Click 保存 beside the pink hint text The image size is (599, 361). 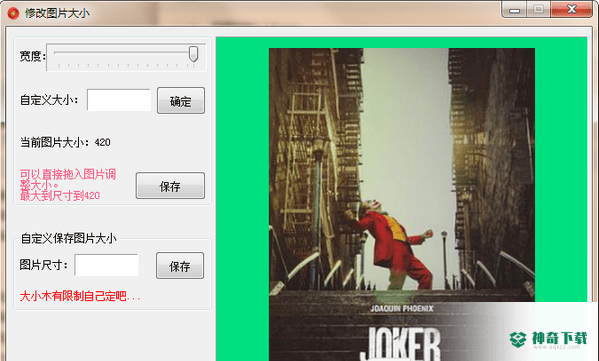point(170,186)
